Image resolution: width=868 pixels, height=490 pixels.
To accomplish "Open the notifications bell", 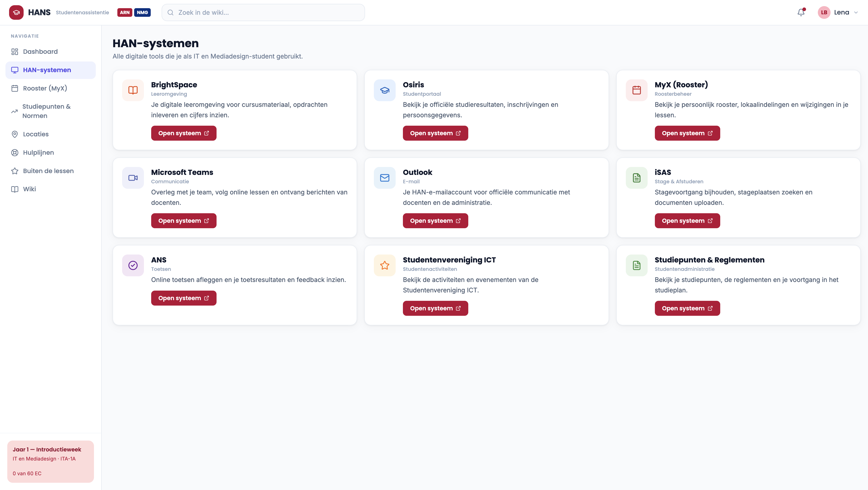I will [x=801, y=12].
